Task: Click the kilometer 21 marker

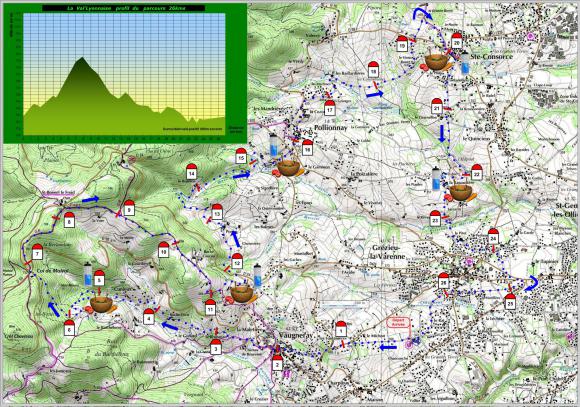Action: pos(437,106)
